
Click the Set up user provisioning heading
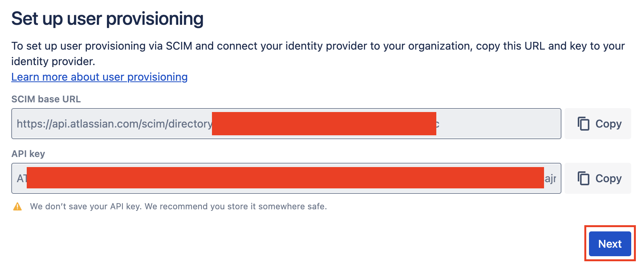pyautogui.click(x=107, y=18)
